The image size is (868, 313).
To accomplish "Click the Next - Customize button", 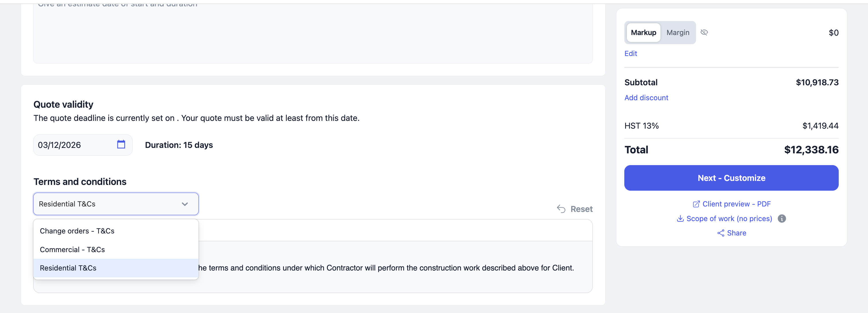I will (x=731, y=178).
